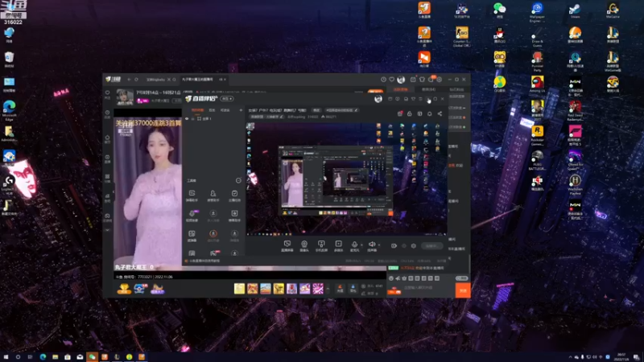
Task: Expand the gift bar with the up arrow
Action: [x=328, y=289]
